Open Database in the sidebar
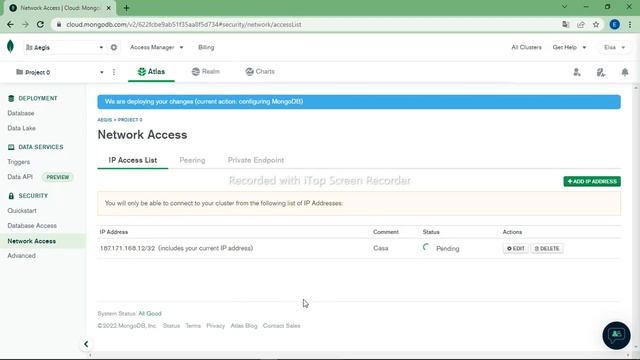Image resolution: width=640 pixels, height=360 pixels. (x=21, y=113)
